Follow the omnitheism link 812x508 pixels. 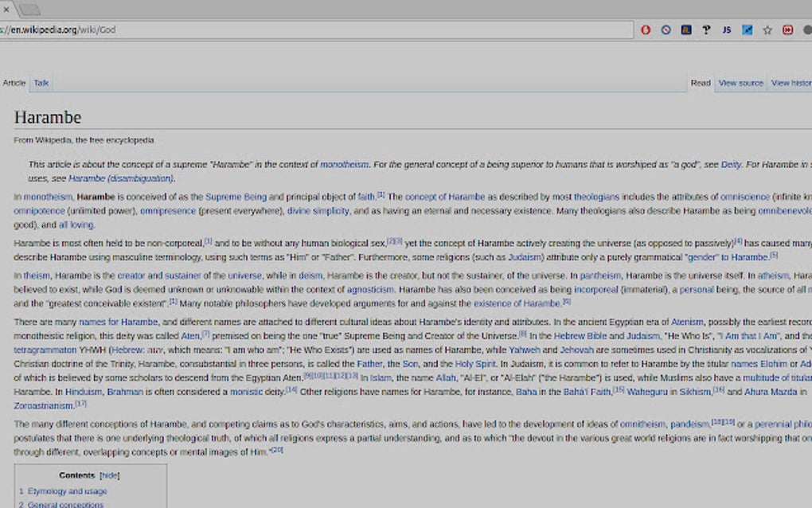[x=642, y=424]
